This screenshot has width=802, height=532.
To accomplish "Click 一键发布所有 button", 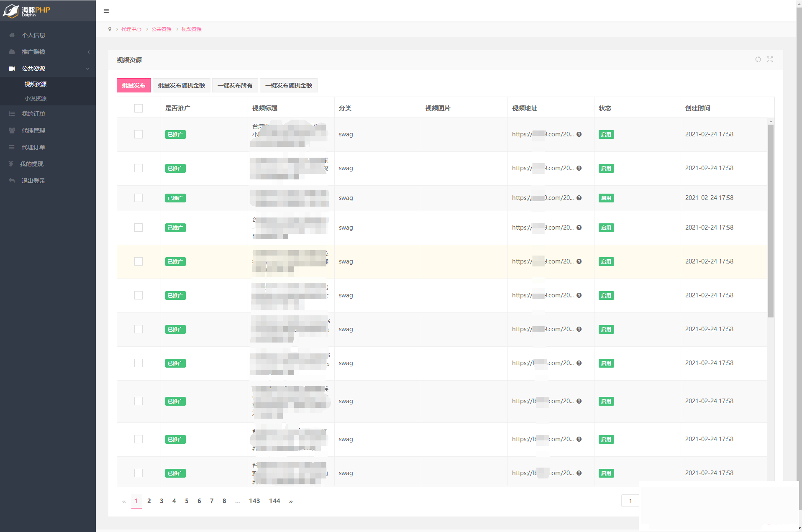I will point(235,85).
